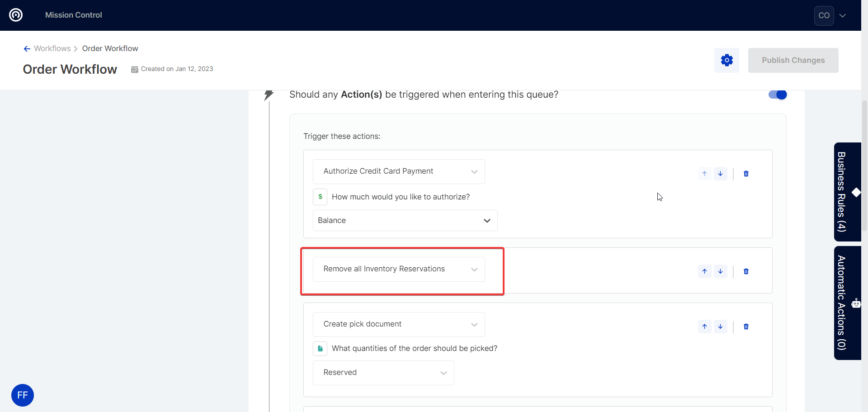Disable the queue entry Actions toggle
868x412 pixels.
[x=778, y=95]
